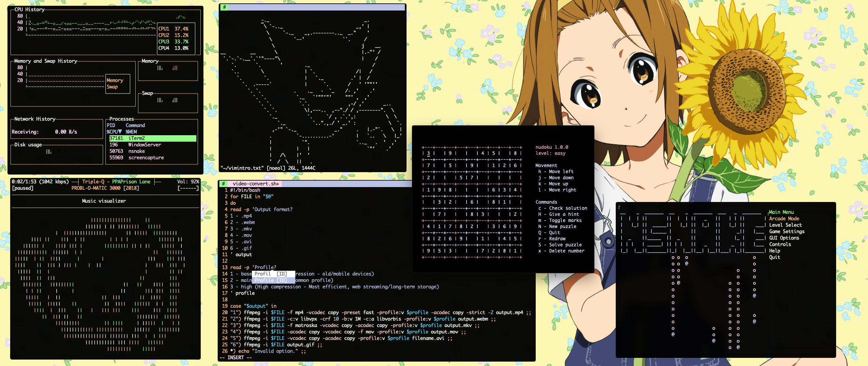Click the Swap legend label
The height and width of the screenshot is (366, 868).
point(112,87)
